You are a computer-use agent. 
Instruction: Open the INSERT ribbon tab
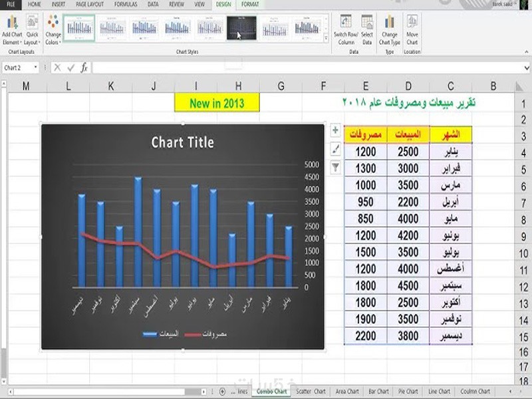tap(58, 5)
